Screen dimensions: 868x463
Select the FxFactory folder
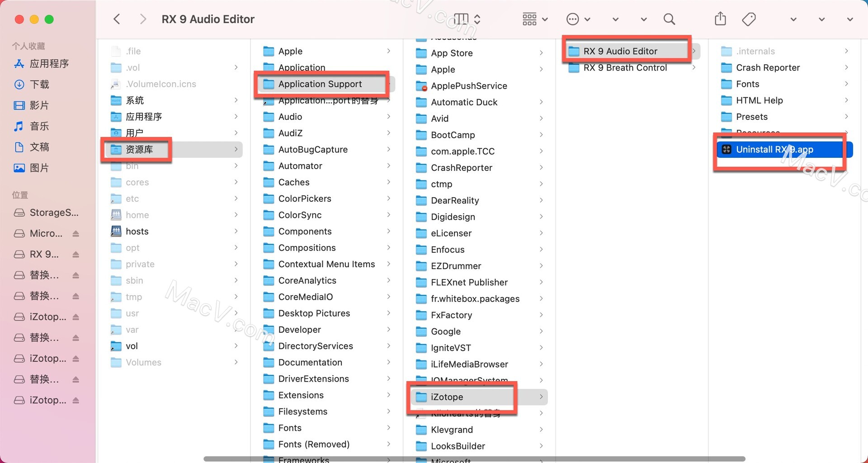[x=479, y=315]
